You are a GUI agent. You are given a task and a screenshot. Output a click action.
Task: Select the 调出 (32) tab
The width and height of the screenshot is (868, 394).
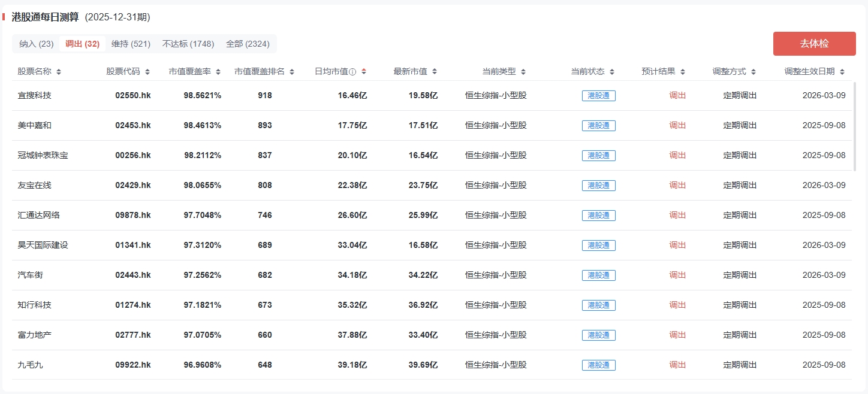[x=82, y=44]
